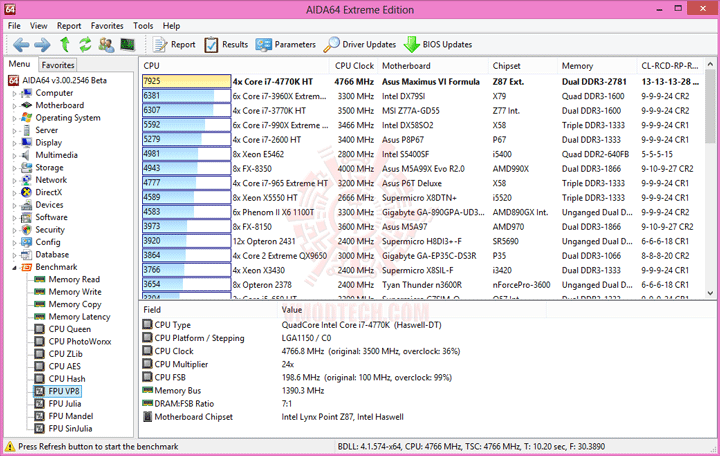Click the Forward arrow toolbar icon

tap(42, 45)
